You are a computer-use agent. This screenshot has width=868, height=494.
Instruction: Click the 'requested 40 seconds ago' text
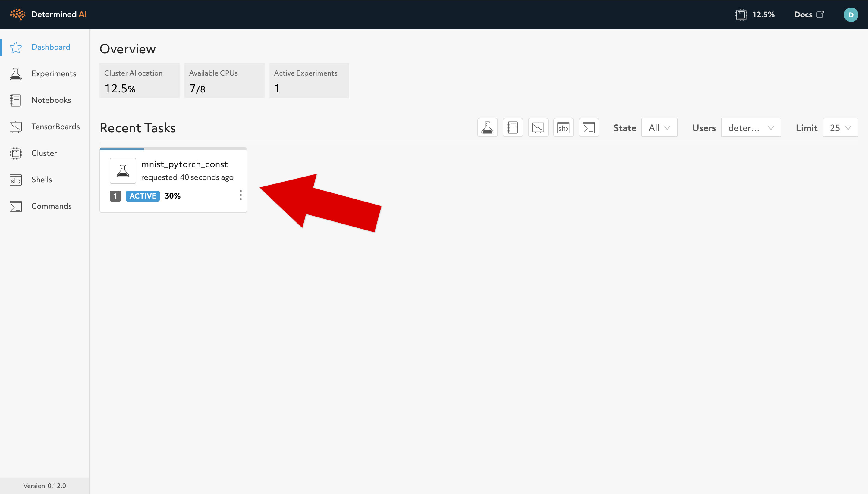(187, 177)
